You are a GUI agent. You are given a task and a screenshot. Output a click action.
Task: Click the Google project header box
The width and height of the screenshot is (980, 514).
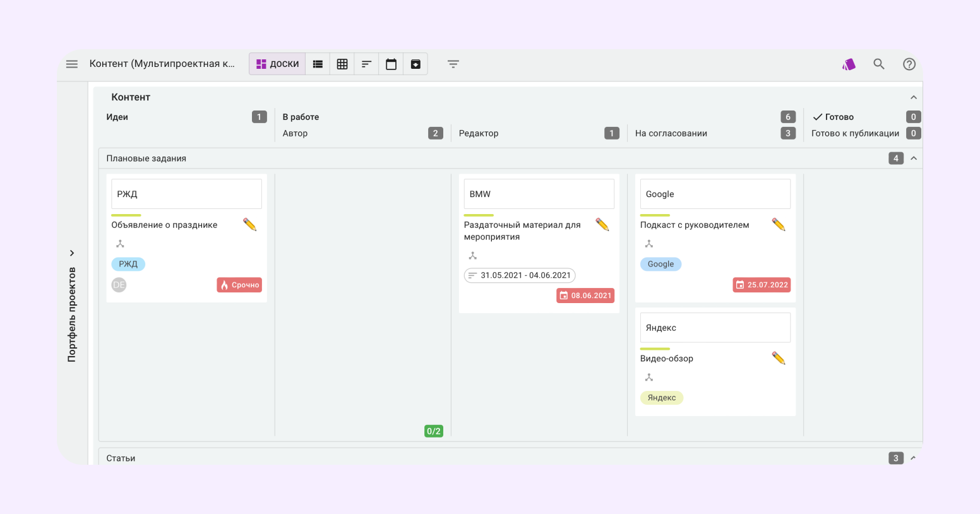tap(715, 194)
